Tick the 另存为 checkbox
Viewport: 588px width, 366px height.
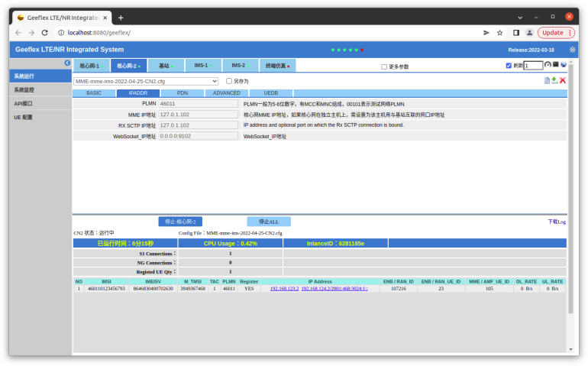pyautogui.click(x=229, y=81)
